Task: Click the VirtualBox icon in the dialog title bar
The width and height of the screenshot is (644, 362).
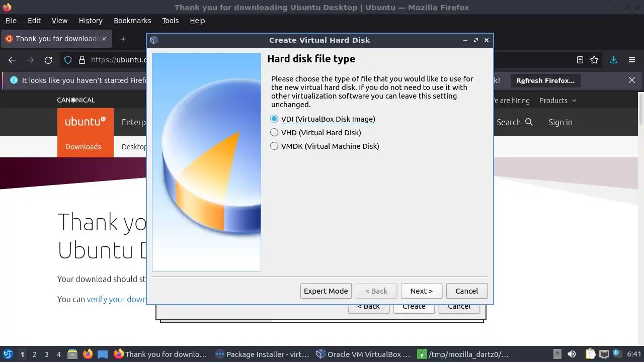Action: (x=154, y=40)
